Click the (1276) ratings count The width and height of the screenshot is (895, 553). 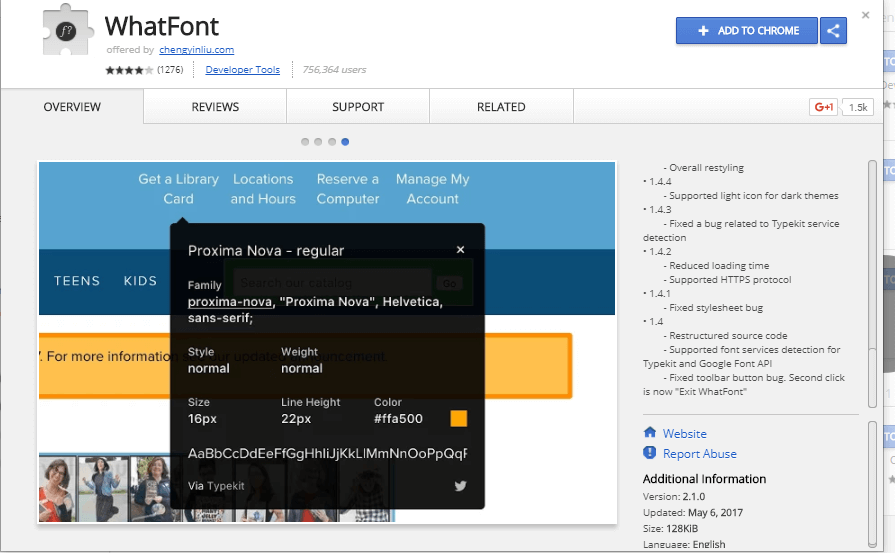point(170,70)
